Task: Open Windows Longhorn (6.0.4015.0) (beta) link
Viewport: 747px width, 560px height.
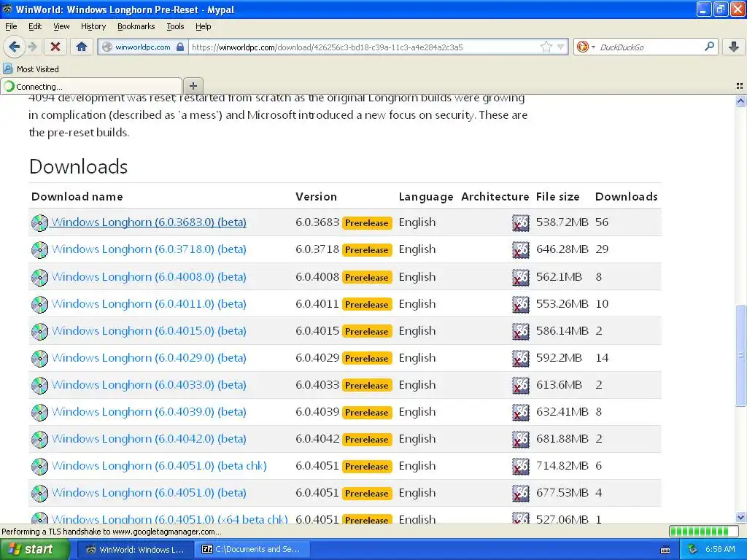Action: click(x=149, y=331)
